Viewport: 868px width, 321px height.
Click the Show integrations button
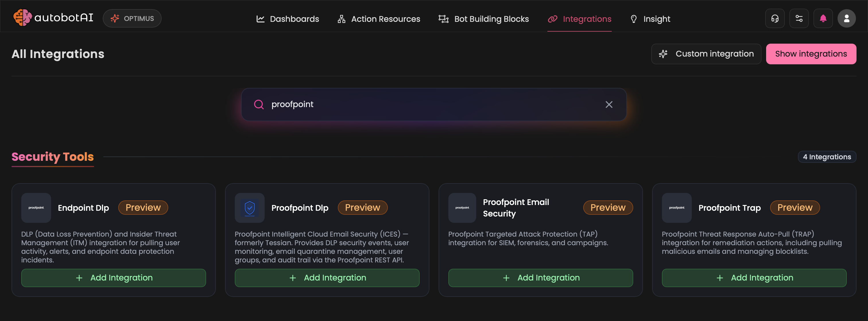click(811, 54)
